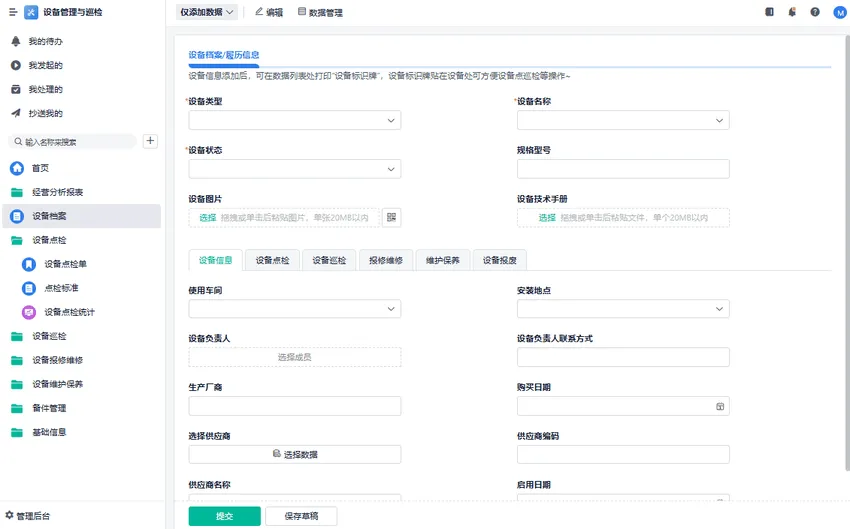Screen dimensions: 850x529
Task: Expand the 基础信息 folder
Action: coord(17,433)
